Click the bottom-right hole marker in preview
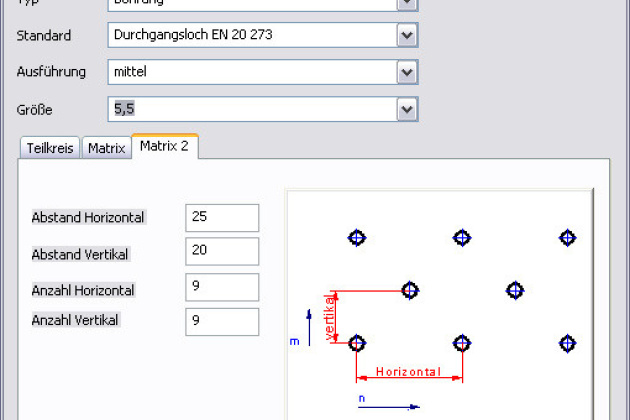The height and width of the screenshot is (420, 630). click(x=568, y=344)
